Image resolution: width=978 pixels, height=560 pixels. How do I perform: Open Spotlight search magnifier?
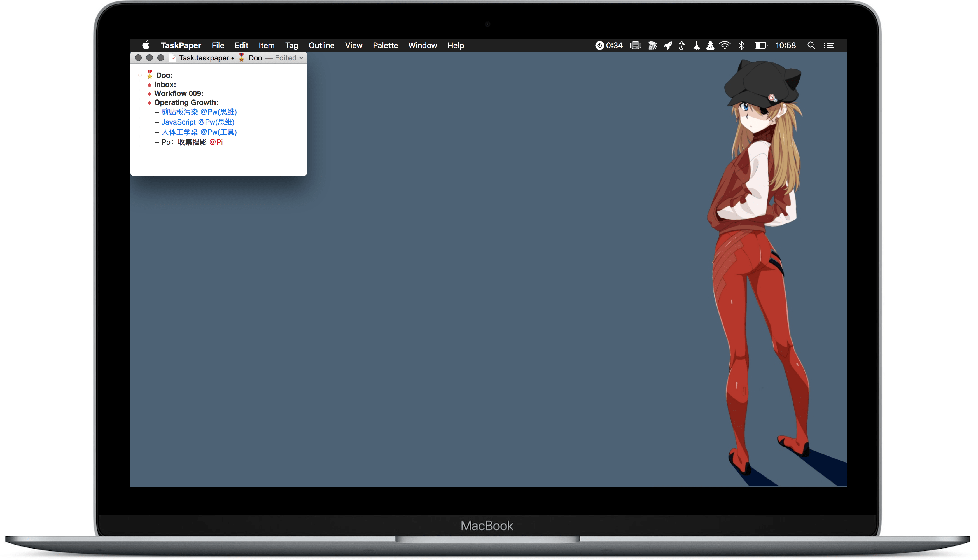tap(811, 45)
